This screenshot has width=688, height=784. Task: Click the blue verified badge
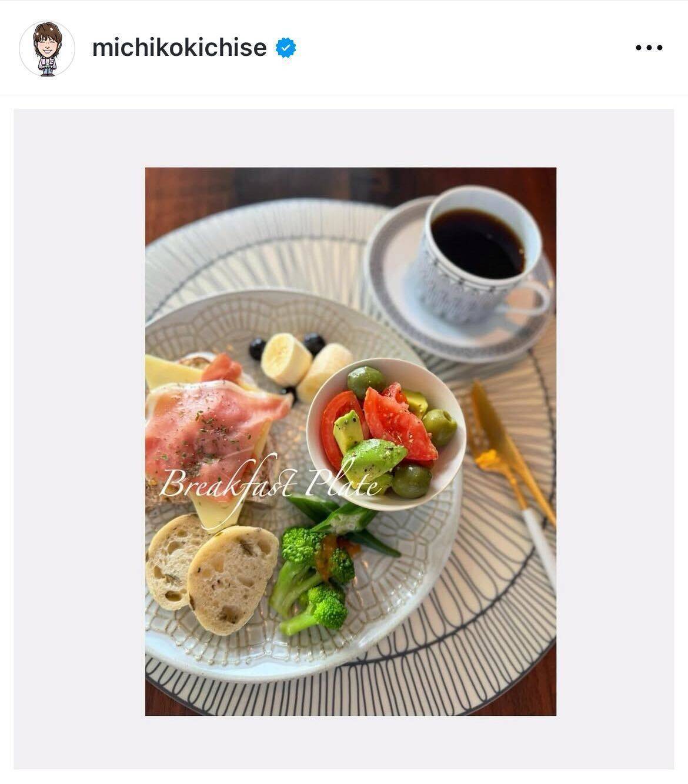click(286, 48)
